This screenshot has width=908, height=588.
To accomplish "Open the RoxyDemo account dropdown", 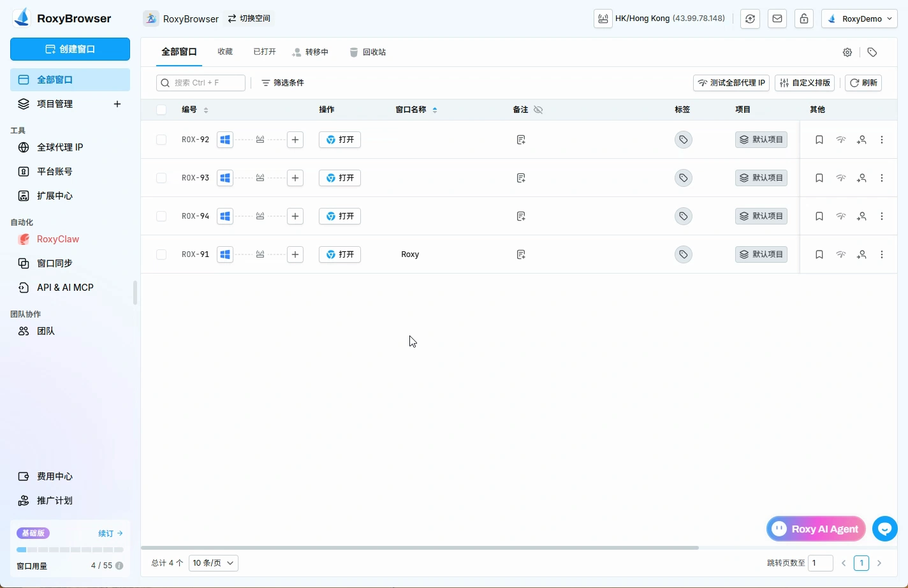I will (x=860, y=18).
